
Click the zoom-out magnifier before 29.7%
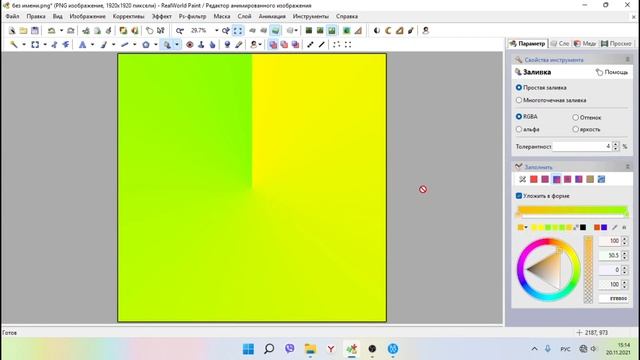pos(180,31)
